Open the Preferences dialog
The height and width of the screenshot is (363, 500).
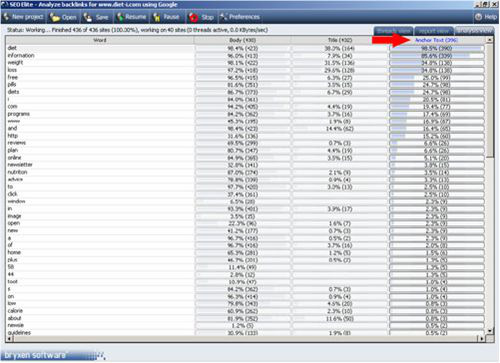click(240, 17)
